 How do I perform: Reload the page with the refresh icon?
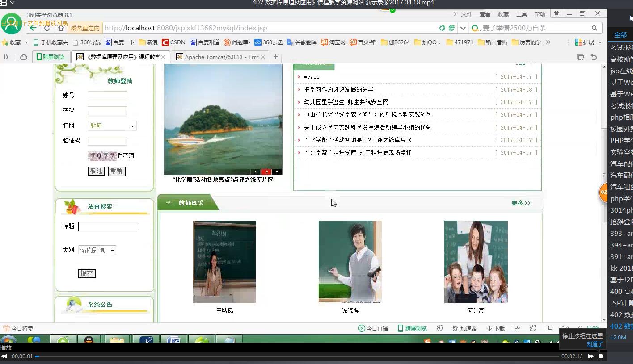[47, 28]
